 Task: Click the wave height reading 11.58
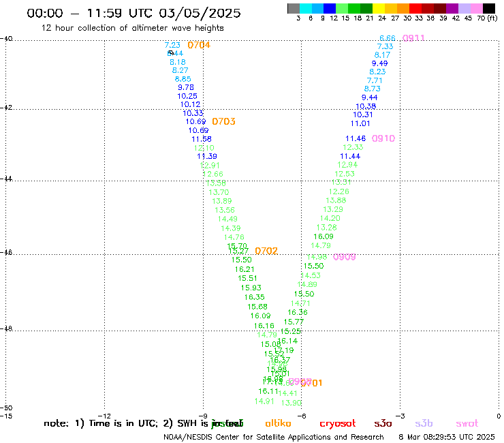[x=202, y=139]
